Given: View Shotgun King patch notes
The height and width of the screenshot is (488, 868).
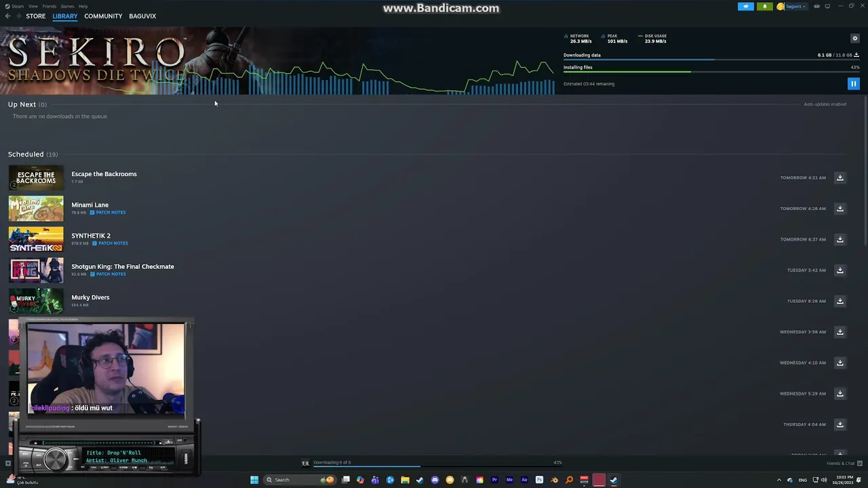Looking at the screenshot, I should 108,274.
